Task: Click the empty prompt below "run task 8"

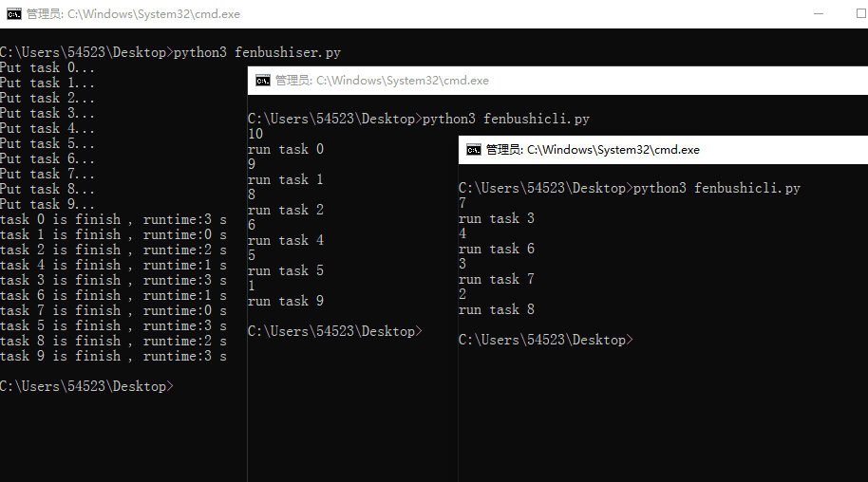Action: [x=545, y=340]
